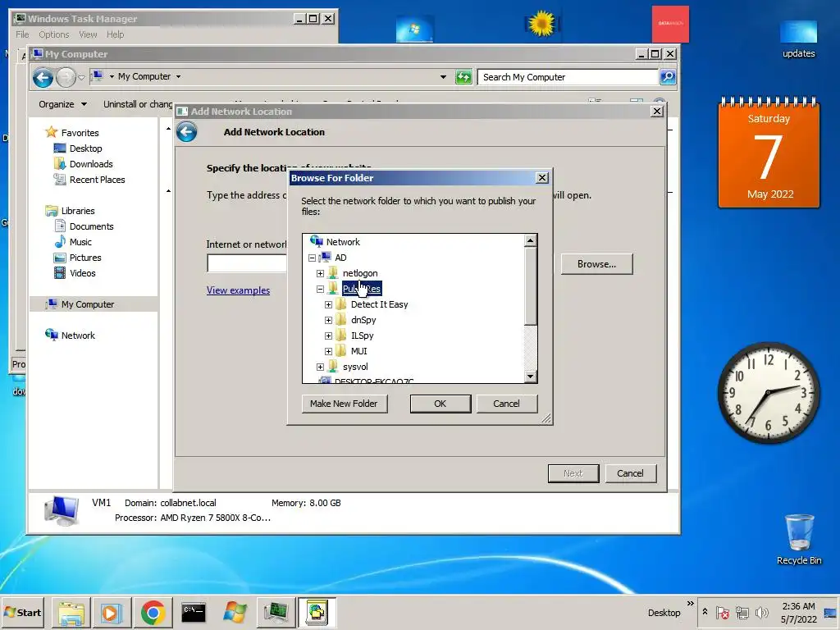
Task: Select the MUI folder
Action: point(359,351)
